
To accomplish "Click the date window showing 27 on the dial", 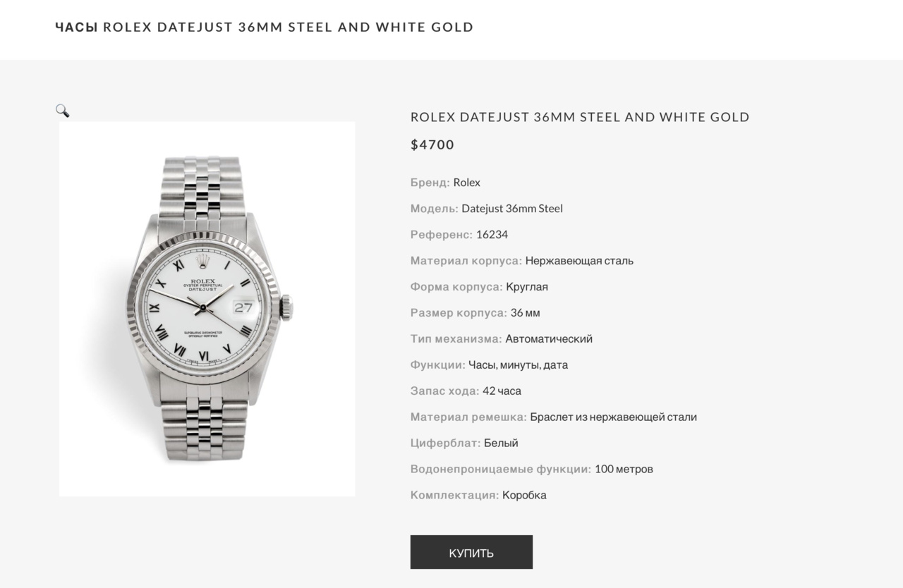I will [x=243, y=307].
